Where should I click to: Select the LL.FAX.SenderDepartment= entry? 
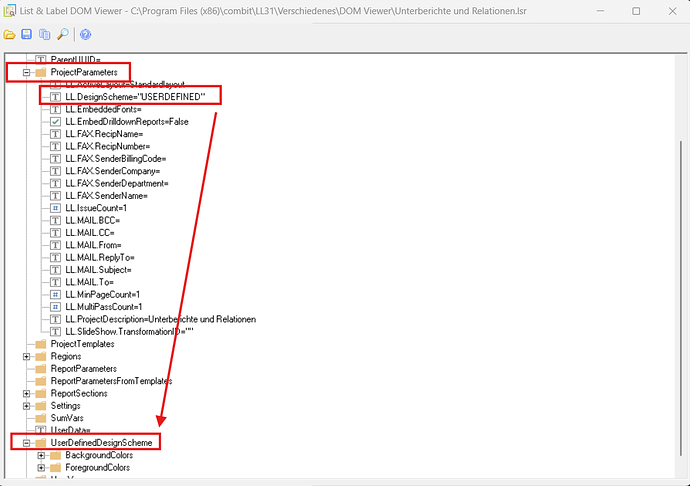[x=117, y=183]
